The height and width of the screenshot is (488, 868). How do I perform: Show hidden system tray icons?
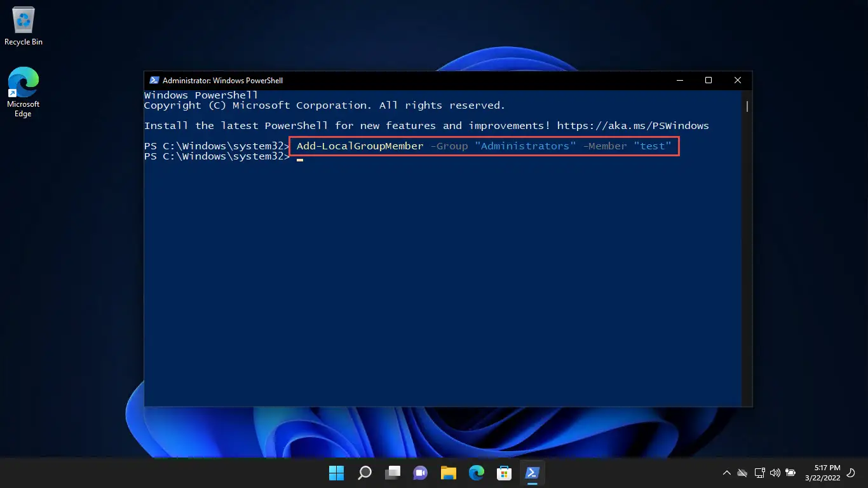point(727,473)
